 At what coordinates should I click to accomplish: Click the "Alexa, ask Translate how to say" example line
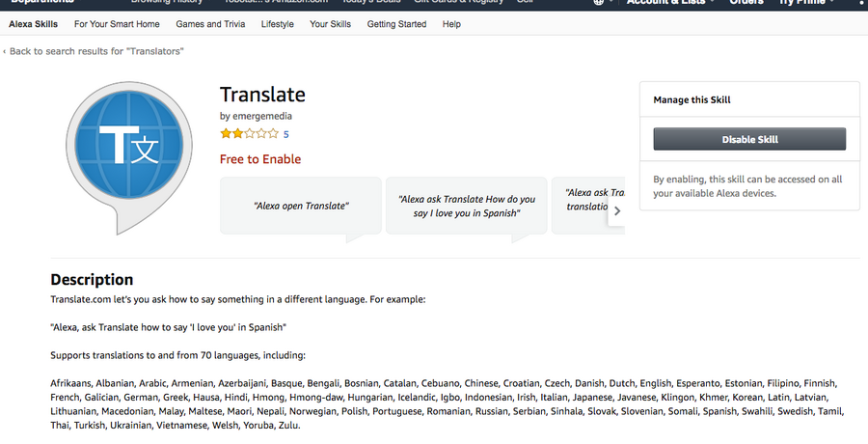[x=168, y=327]
